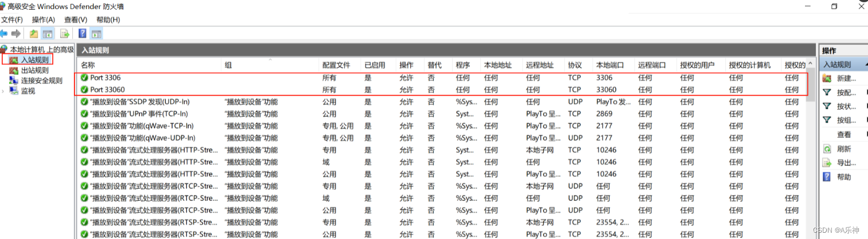This screenshot has width=868, height=239.
Task: Open the 帮助(H) menu
Action: [x=108, y=19]
